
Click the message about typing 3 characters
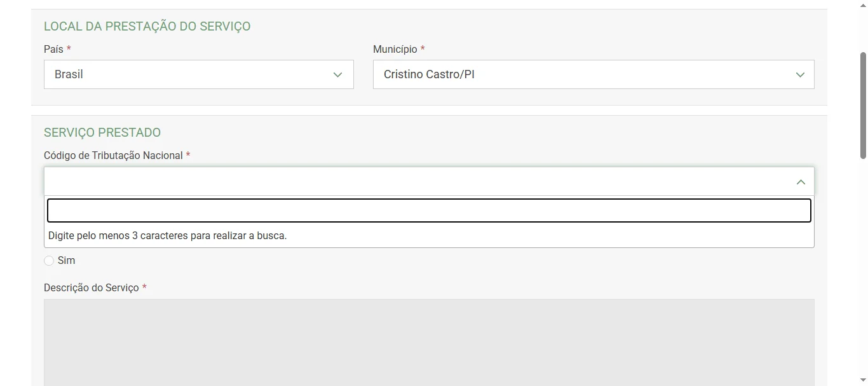point(168,235)
